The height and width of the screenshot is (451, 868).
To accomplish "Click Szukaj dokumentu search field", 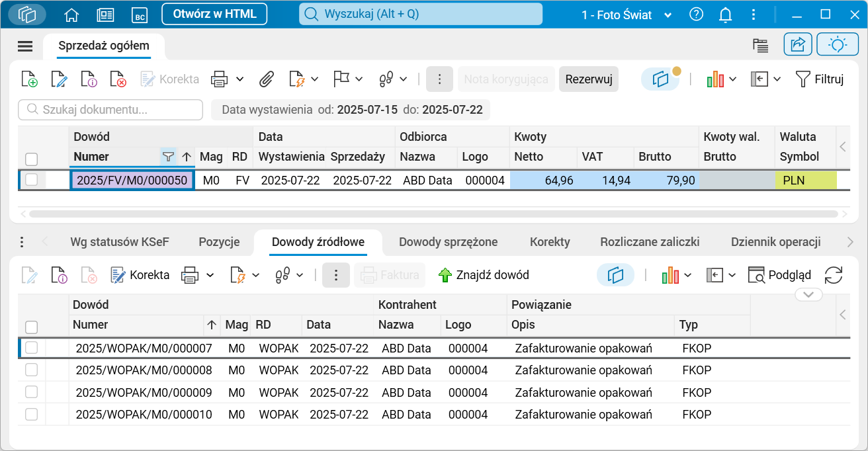I will [x=110, y=110].
